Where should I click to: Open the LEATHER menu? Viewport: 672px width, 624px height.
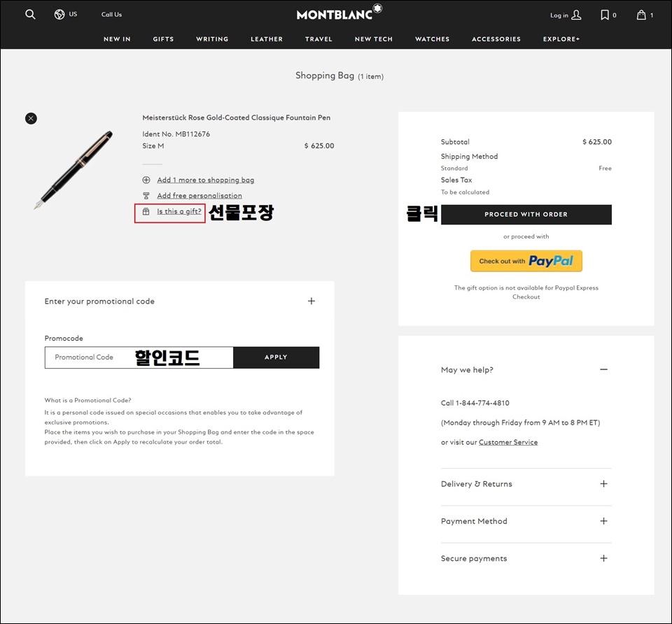tap(267, 39)
